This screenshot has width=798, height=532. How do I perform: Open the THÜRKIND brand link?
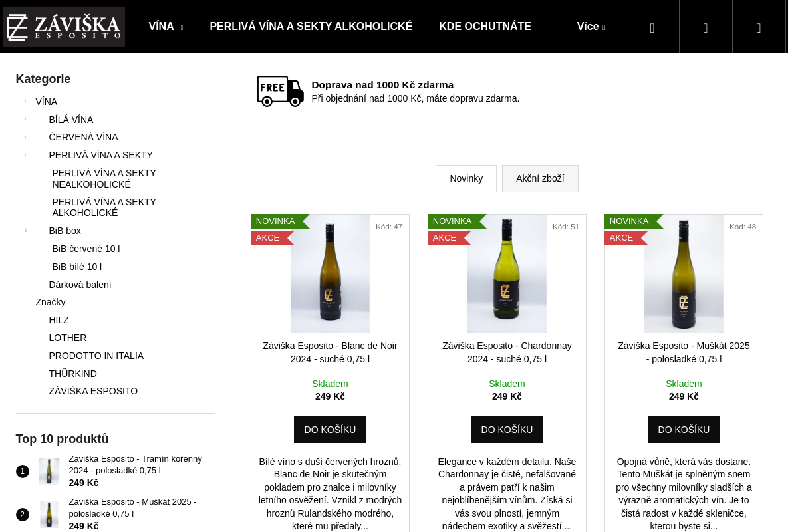click(x=73, y=374)
